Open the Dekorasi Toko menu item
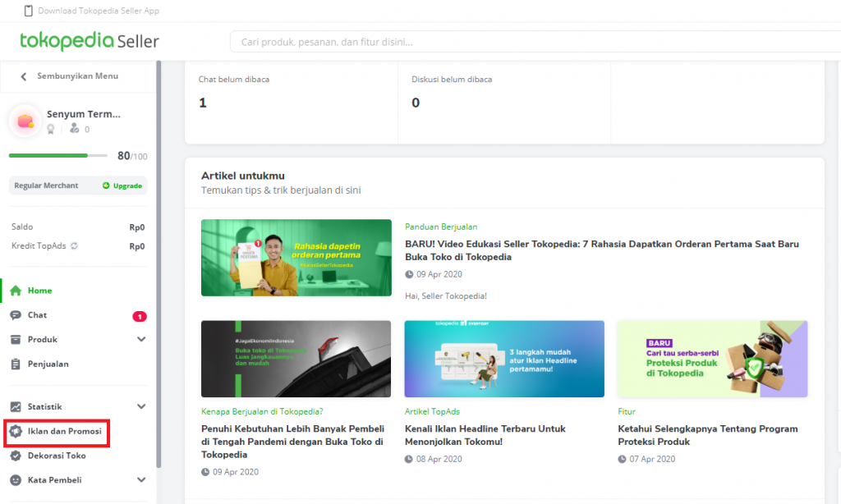 57,456
